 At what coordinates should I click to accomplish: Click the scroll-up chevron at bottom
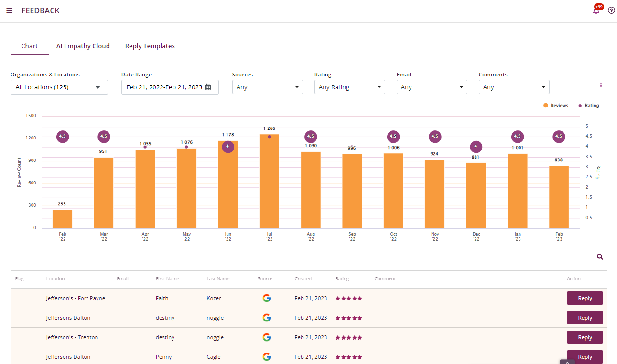567,362
